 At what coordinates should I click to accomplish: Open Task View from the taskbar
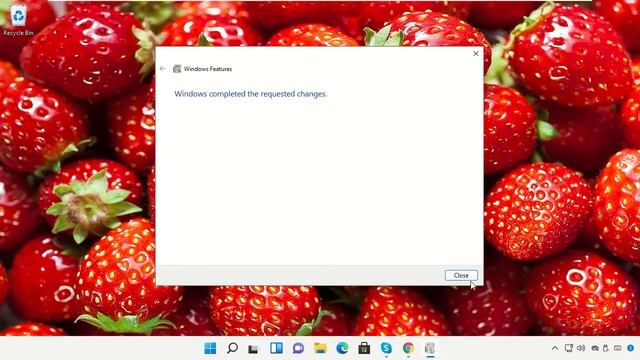(x=254, y=349)
